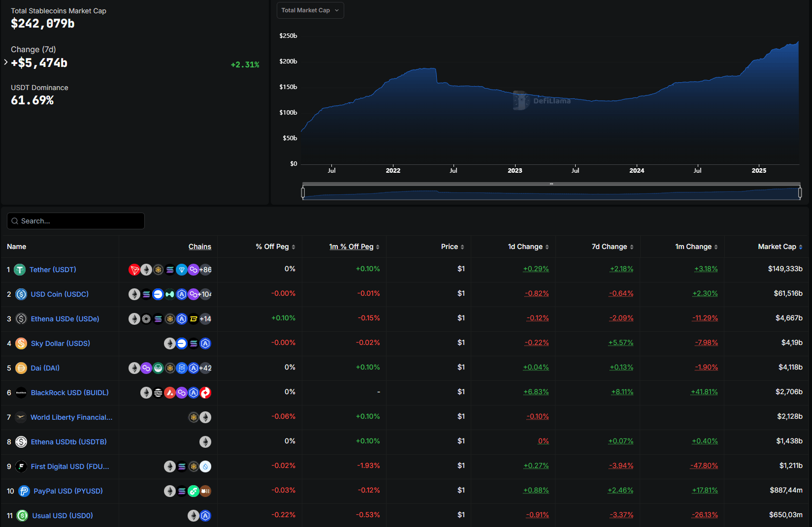Click the PayPal USD logo icon
Screen dimensions: 812x527
coord(24,491)
